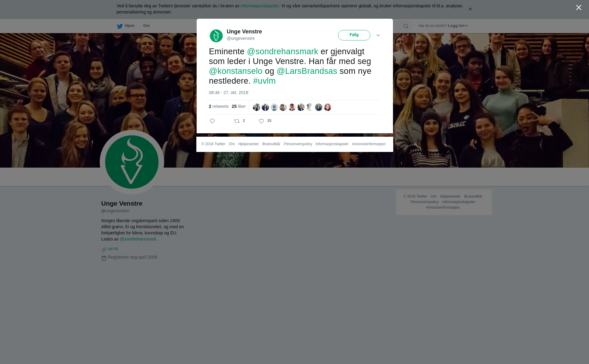Open the first liker's avatar thumbnail
589x364 pixels.
tap(256, 107)
